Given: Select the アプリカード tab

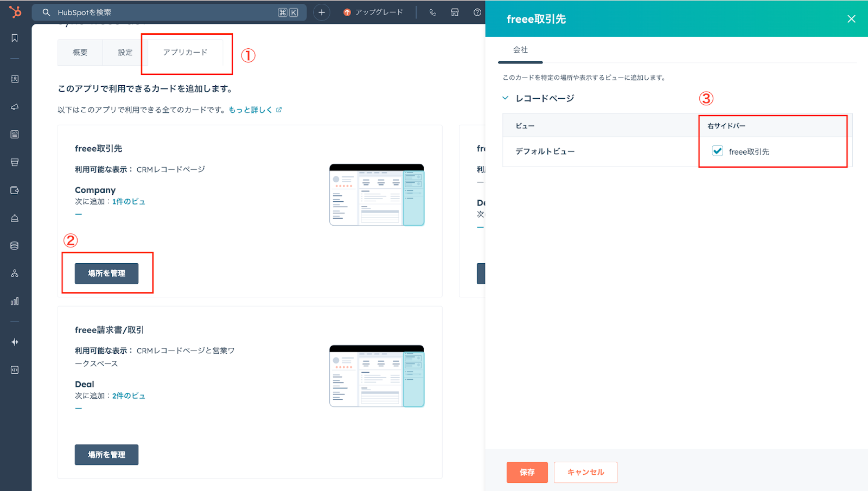Looking at the screenshot, I should point(186,53).
